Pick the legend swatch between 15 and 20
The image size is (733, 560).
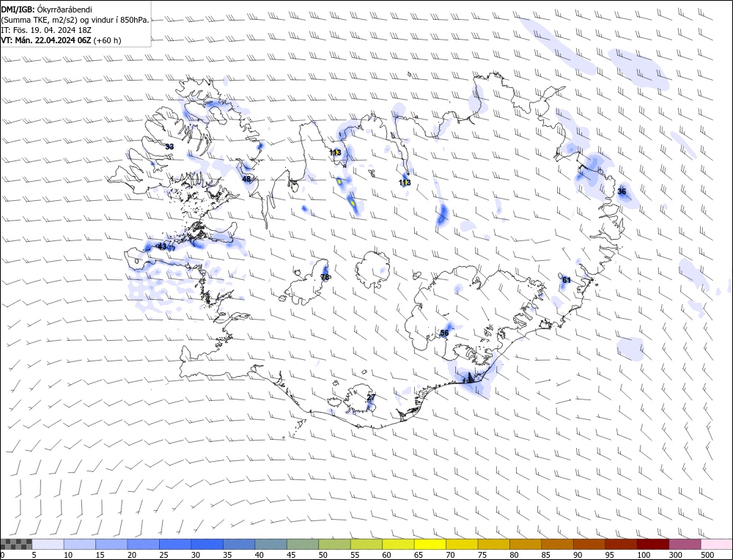111,544
